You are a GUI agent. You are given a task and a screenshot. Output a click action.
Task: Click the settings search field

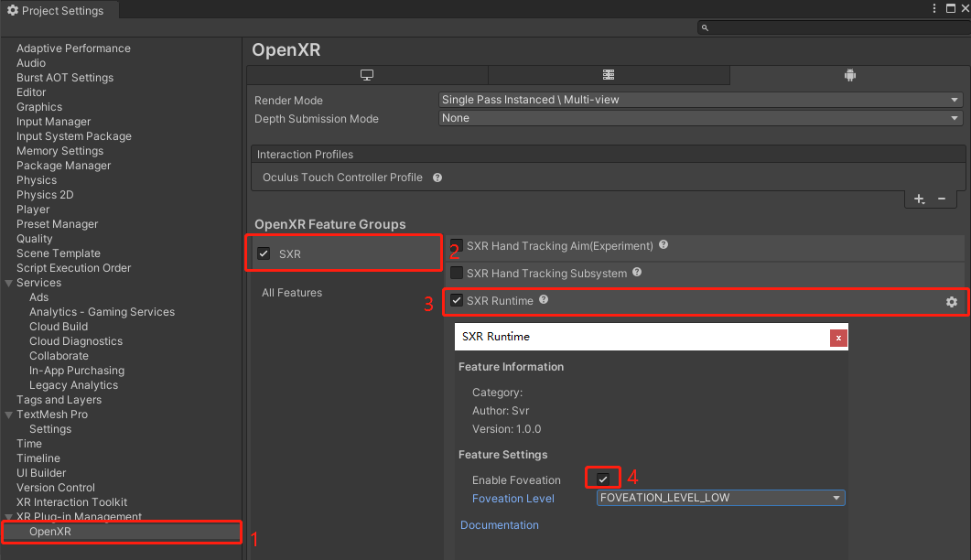[833, 28]
